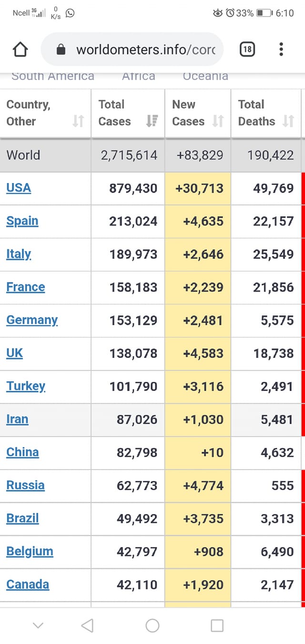Open the Spain country link

pos(22,221)
